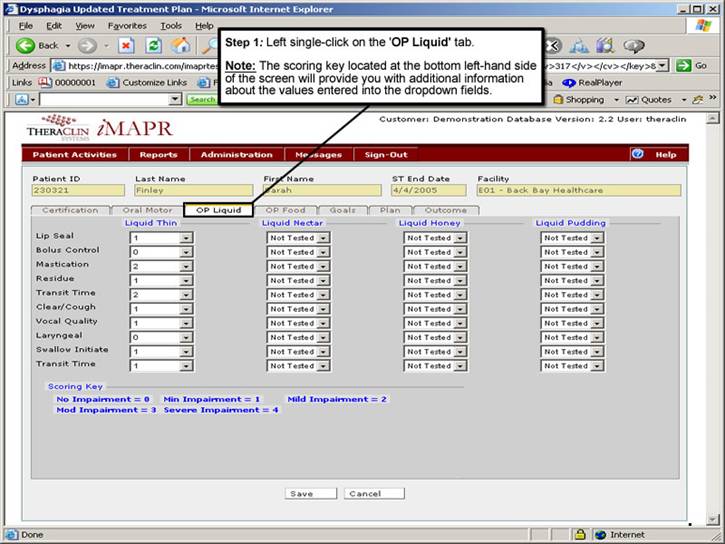This screenshot has height=544, width=725.
Task: Click the Refresh page icon
Action: (x=153, y=45)
